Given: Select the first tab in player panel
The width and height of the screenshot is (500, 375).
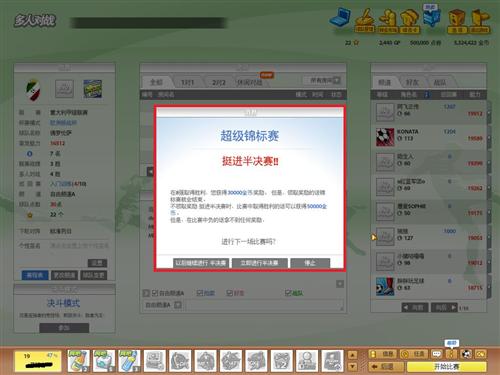Looking at the screenshot, I should [x=385, y=83].
